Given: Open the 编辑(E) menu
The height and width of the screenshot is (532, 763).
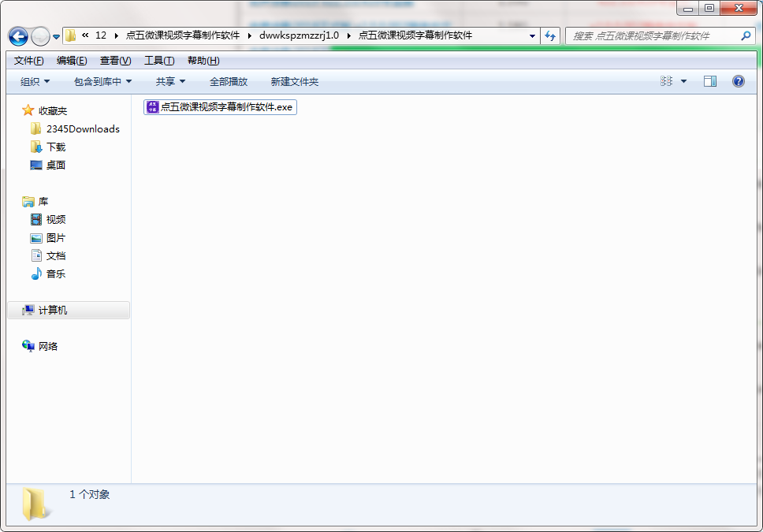Looking at the screenshot, I should tap(72, 61).
